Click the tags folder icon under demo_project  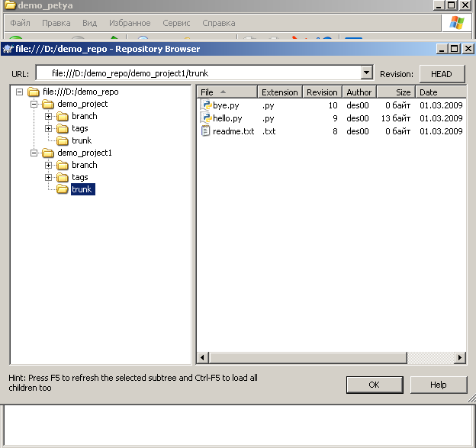coord(63,128)
